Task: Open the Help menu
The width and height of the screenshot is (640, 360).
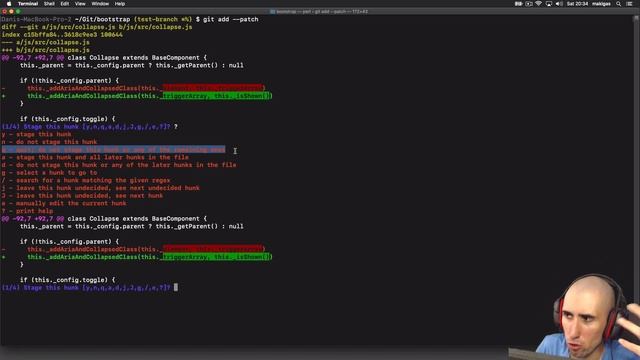Action: coord(120,4)
